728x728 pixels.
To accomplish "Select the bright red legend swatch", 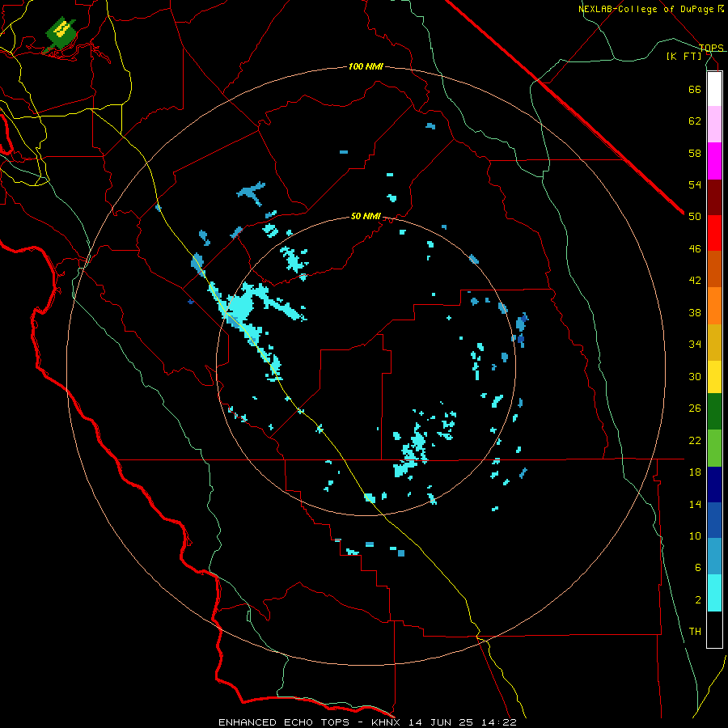I will (714, 233).
